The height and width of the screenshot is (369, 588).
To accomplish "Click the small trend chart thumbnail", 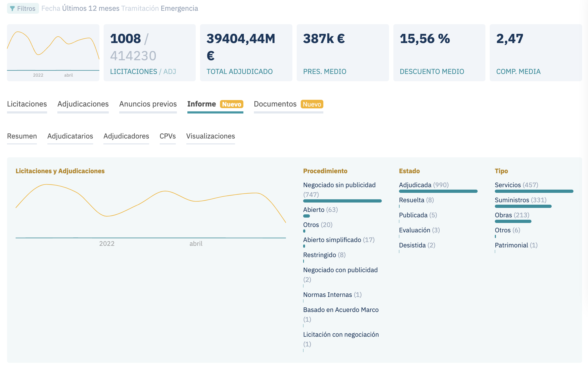I will 53,53.
